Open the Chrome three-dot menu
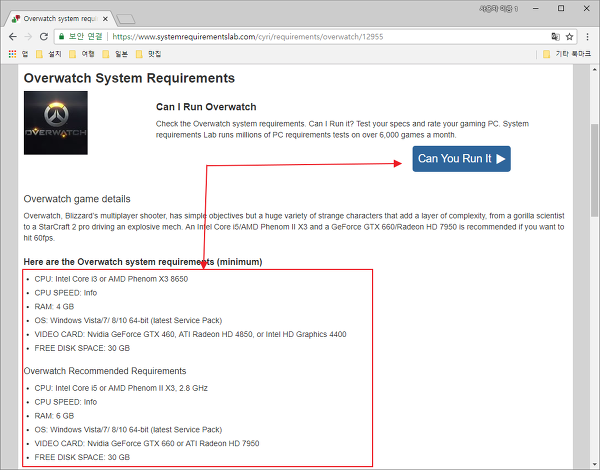 [x=587, y=37]
